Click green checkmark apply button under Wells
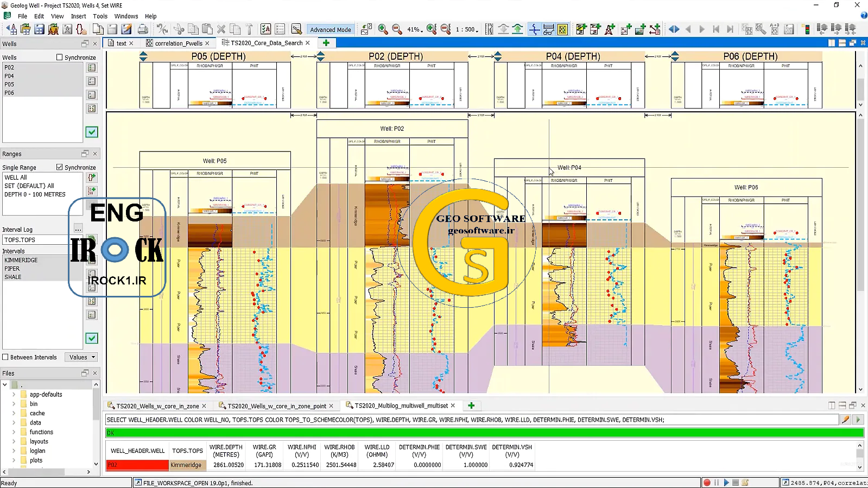Viewport: 868px width, 488px height. click(x=92, y=132)
